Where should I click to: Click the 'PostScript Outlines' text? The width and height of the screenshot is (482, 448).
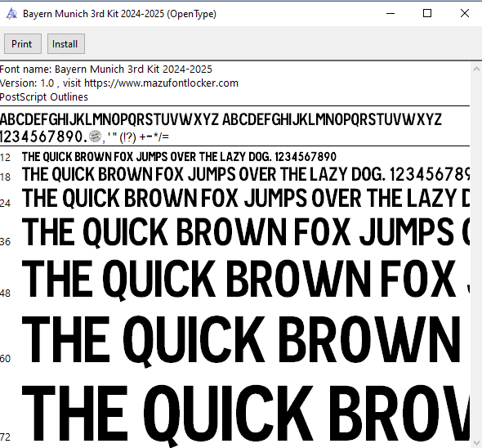coord(44,97)
